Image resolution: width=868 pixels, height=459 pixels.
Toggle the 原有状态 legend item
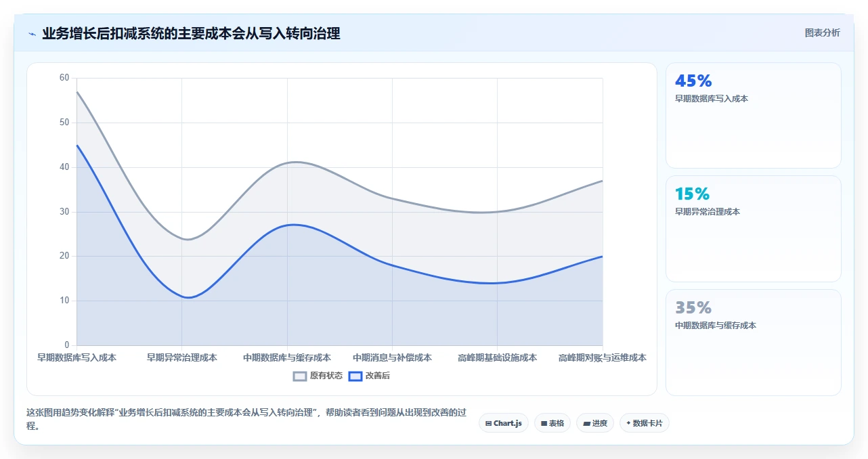click(318, 376)
